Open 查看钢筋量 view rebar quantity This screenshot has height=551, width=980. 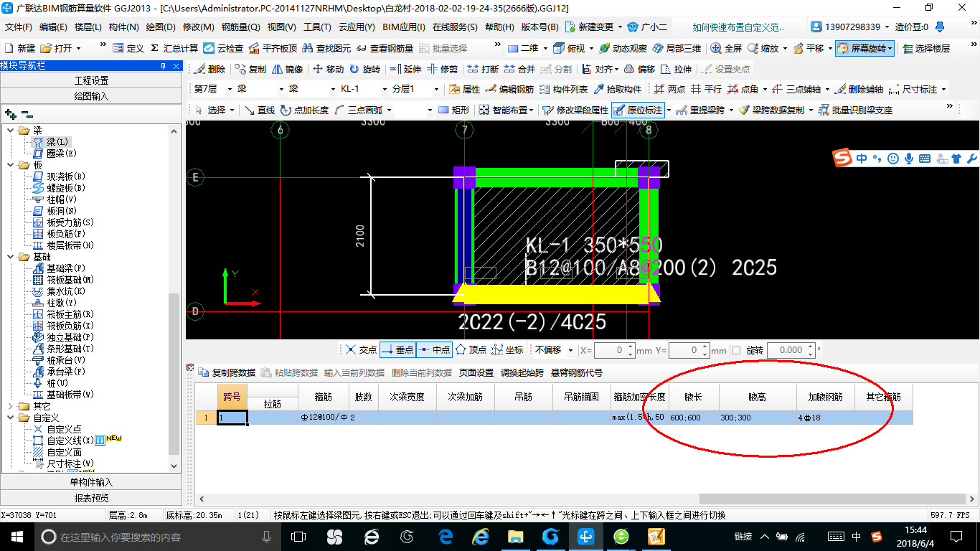tap(385, 48)
